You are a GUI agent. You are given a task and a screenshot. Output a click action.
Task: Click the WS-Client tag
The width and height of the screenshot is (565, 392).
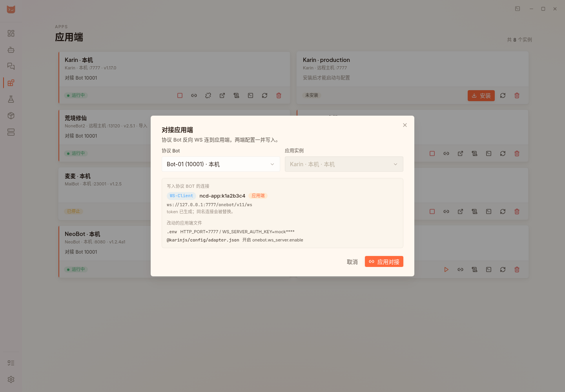181,196
